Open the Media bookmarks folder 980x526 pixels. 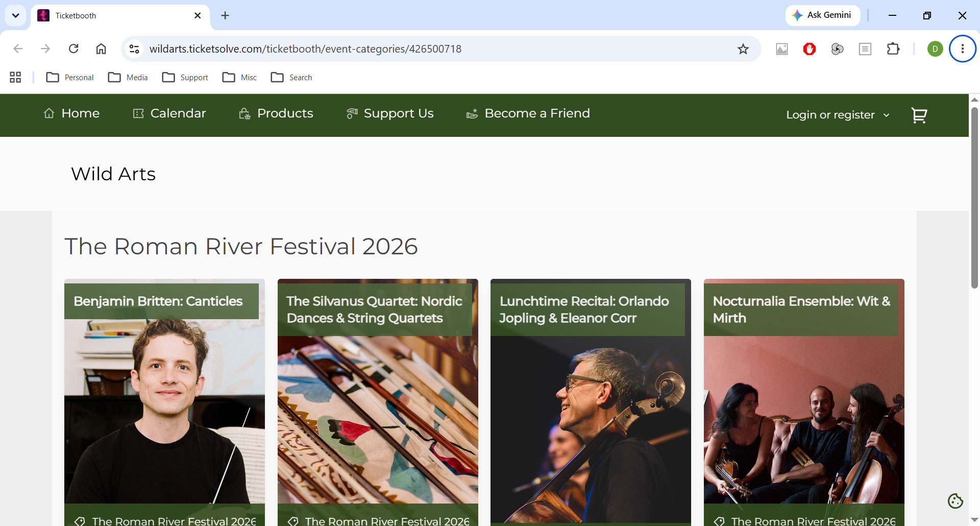[x=128, y=77]
